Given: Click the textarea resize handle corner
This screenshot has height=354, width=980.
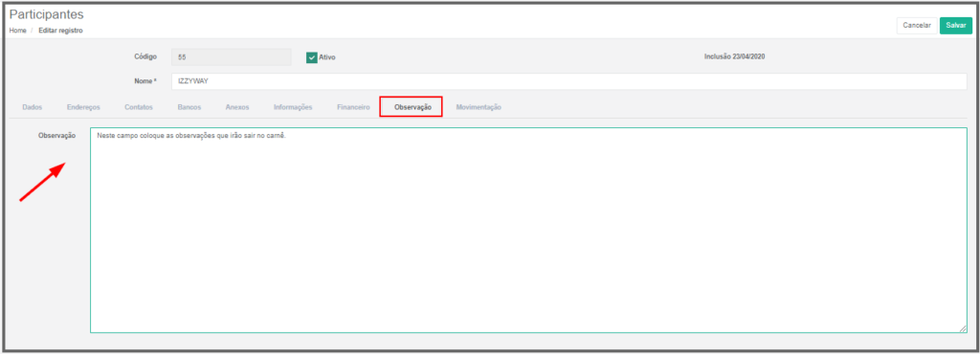Looking at the screenshot, I should point(963,328).
